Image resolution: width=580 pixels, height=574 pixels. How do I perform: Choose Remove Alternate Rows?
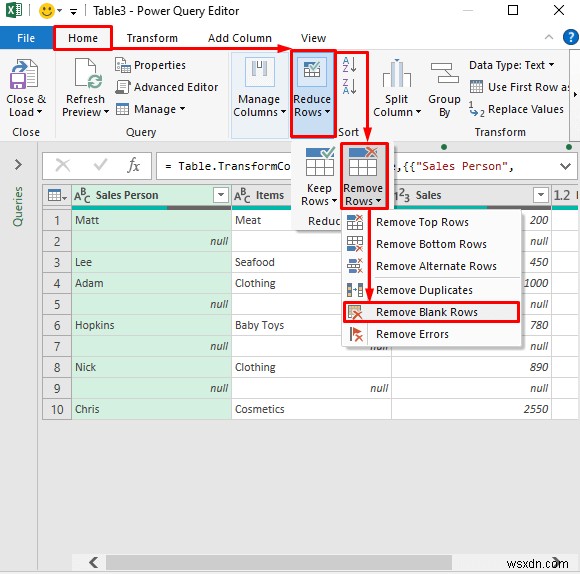coord(431,266)
